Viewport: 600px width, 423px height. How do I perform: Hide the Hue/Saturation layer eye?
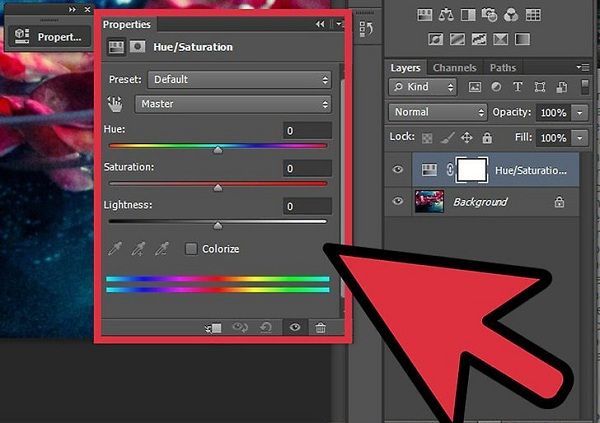tap(398, 171)
